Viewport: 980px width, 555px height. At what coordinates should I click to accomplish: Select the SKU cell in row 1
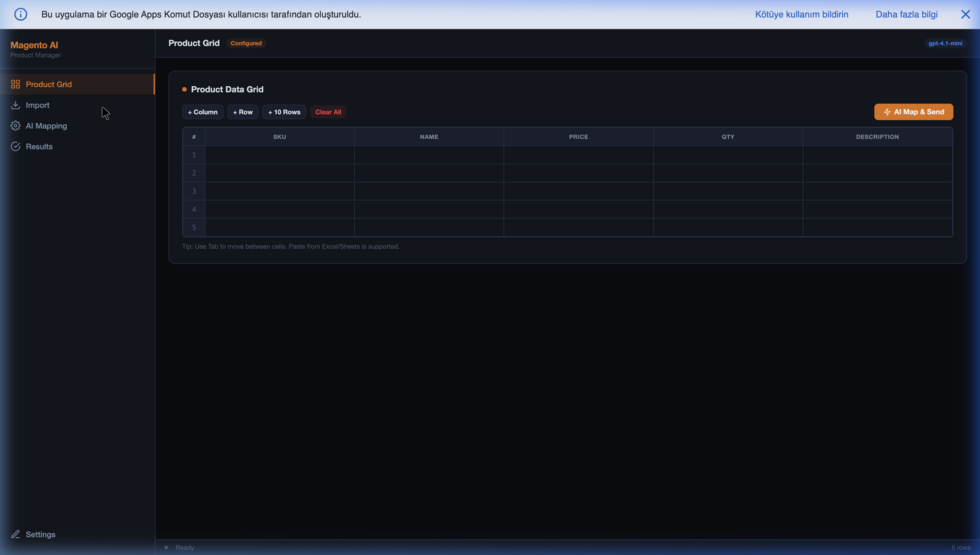coord(279,155)
